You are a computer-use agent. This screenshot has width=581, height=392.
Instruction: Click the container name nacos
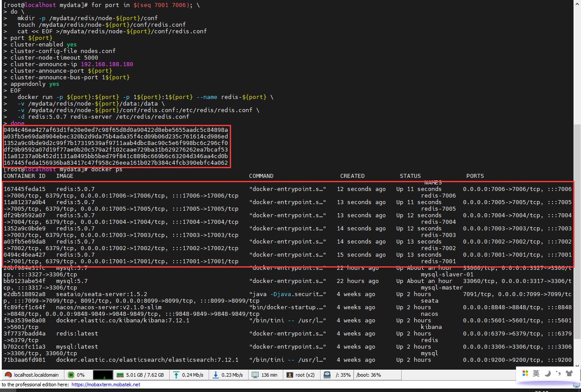coord(430,314)
